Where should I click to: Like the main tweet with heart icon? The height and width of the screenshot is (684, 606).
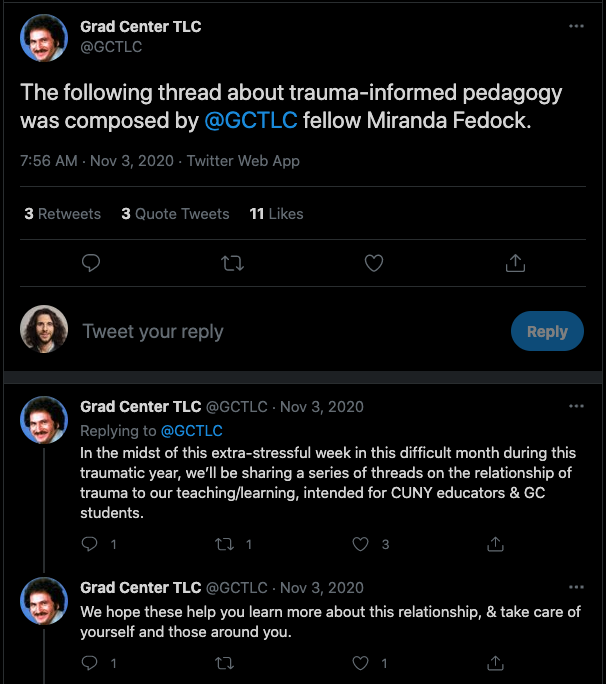[x=374, y=263]
